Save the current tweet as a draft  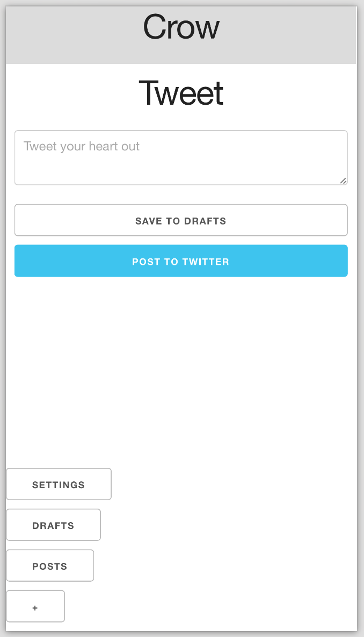(x=181, y=220)
